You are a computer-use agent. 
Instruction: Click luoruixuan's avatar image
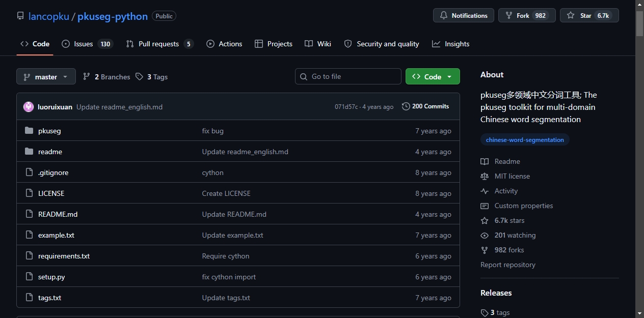(29, 107)
